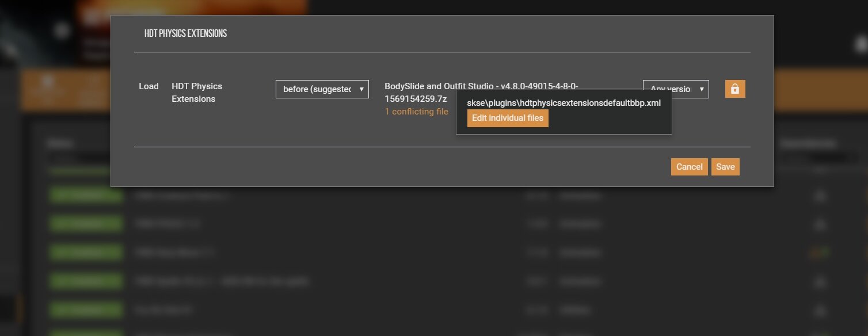Click the Cancel button
The image size is (868, 336).
pos(689,167)
